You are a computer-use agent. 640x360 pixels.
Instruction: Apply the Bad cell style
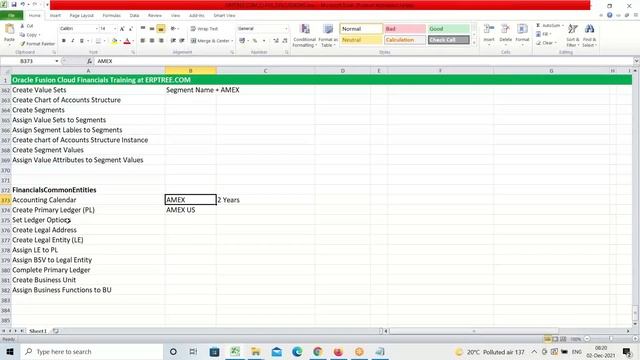pos(405,29)
